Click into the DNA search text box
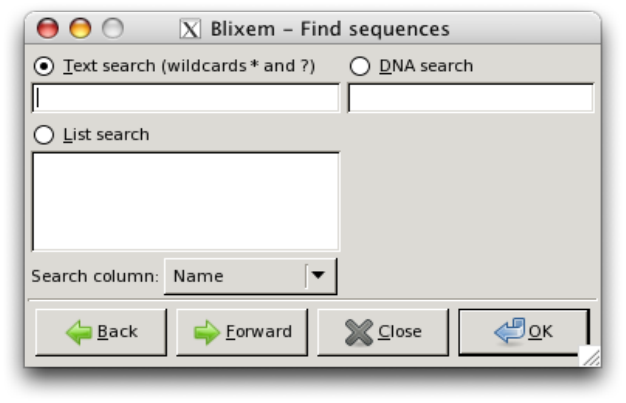626x403 pixels. (470, 98)
